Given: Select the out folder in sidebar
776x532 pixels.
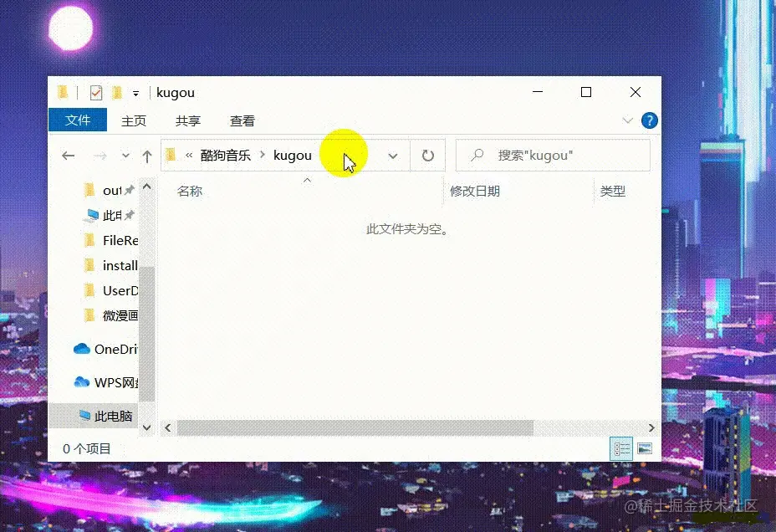Looking at the screenshot, I should coord(110,190).
